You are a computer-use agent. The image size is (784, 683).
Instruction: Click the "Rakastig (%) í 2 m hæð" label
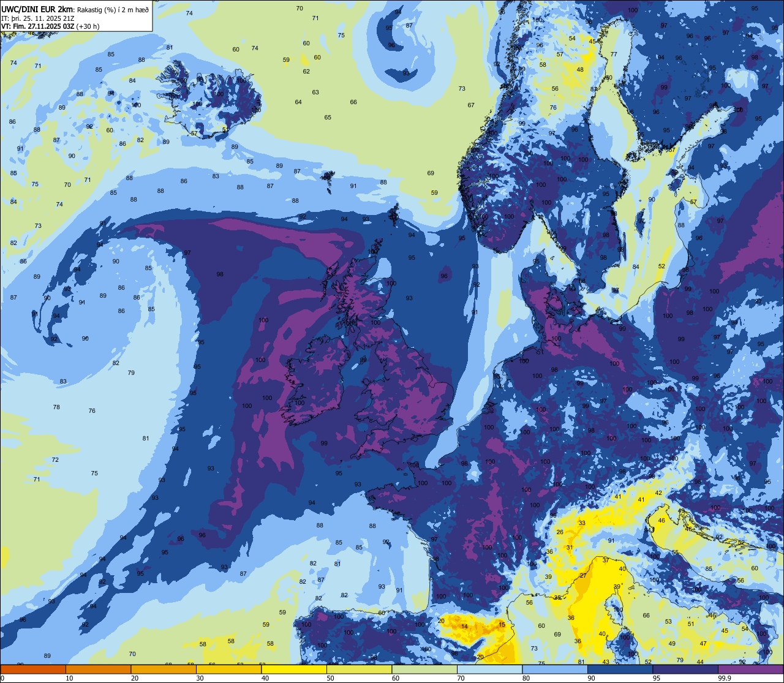(x=113, y=10)
